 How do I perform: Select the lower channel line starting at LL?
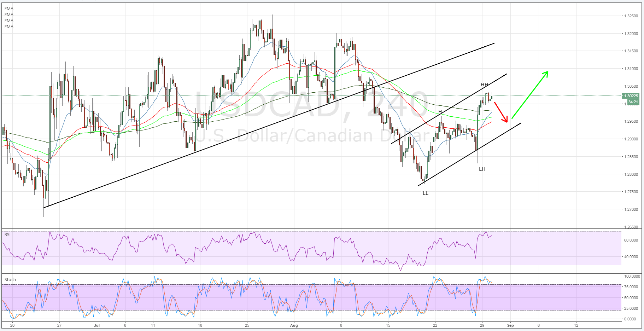pos(469,155)
